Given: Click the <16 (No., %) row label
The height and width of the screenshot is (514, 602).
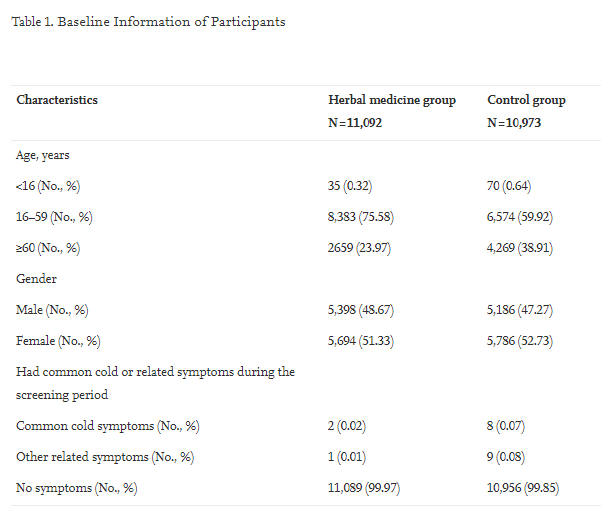Looking at the screenshot, I should click(x=51, y=185).
